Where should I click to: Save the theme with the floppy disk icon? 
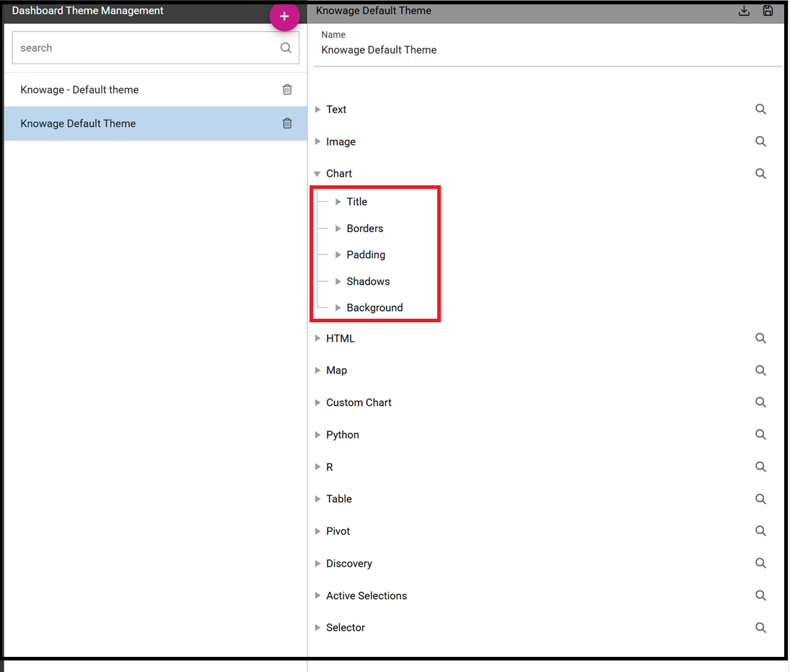pos(768,11)
